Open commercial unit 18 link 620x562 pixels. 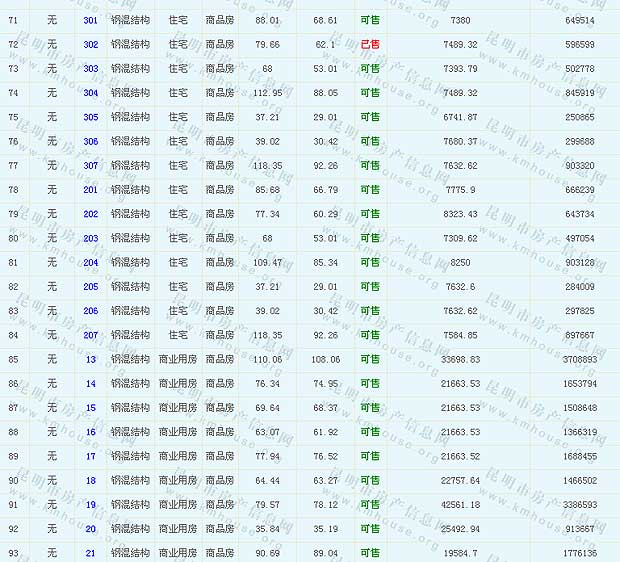point(91,480)
